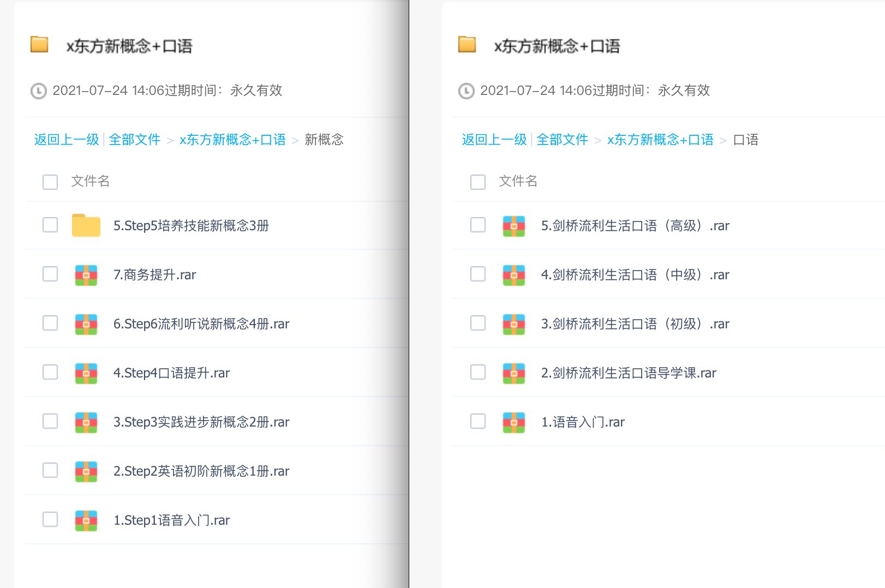The width and height of the screenshot is (885, 588).
Task: Click file name 4.Step4口语提升.rar
Action: click(x=171, y=373)
